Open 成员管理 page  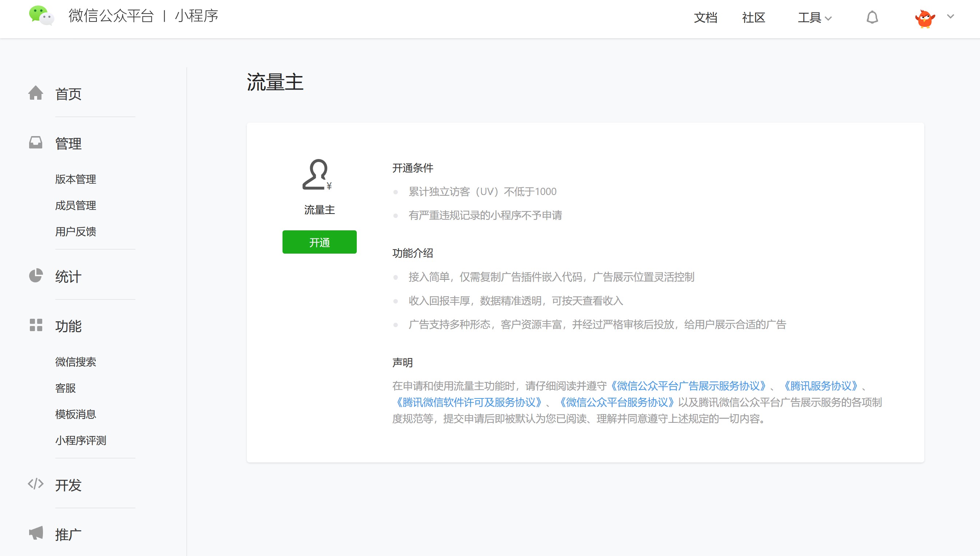pyautogui.click(x=76, y=206)
